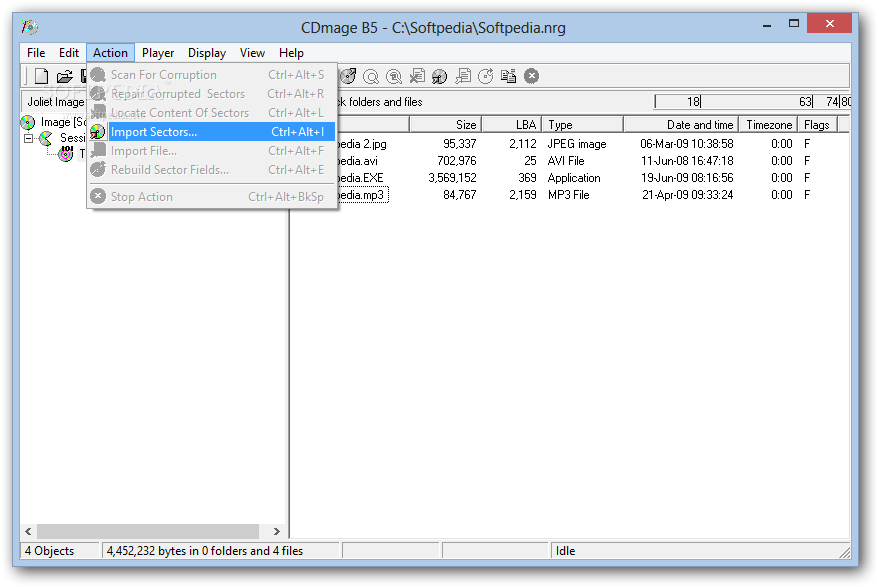Click LBA value 2,159

click(x=523, y=195)
